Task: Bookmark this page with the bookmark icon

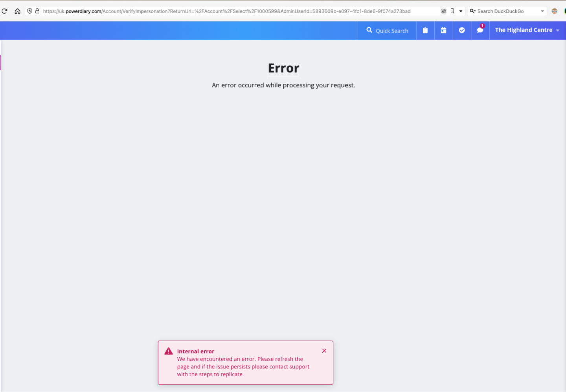Action: point(452,11)
